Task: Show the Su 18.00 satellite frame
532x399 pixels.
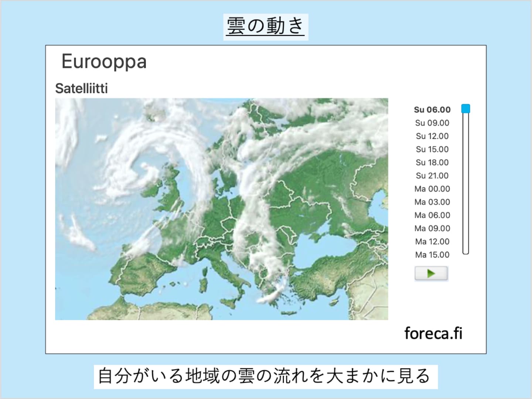Action: (x=432, y=163)
